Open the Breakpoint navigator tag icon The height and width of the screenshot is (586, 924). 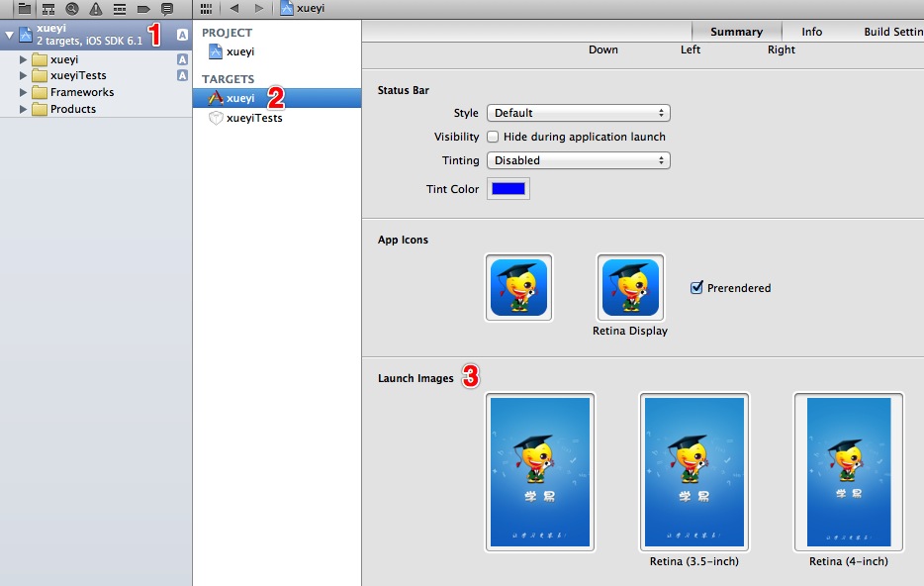(x=143, y=8)
